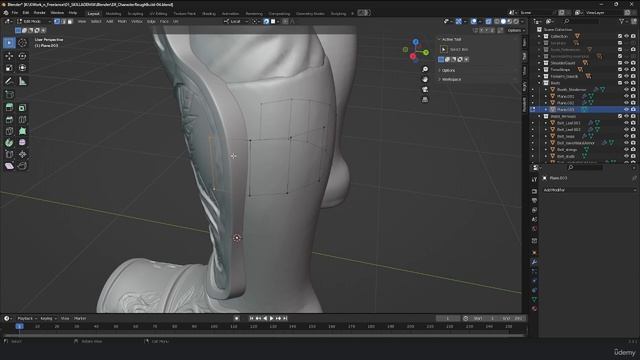The width and height of the screenshot is (640, 360).
Task: Select the Shrink/Fatten tool
Action: [x=22, y=154]
